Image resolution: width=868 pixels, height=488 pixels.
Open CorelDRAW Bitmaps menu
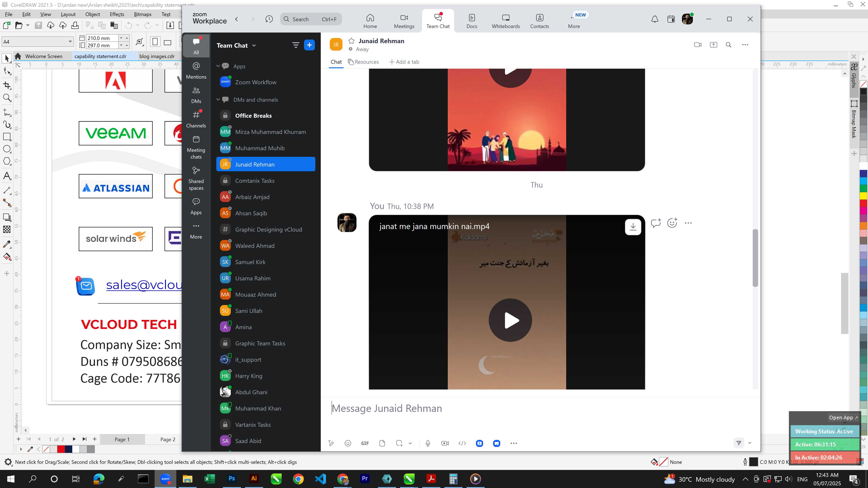coord(143,14)
